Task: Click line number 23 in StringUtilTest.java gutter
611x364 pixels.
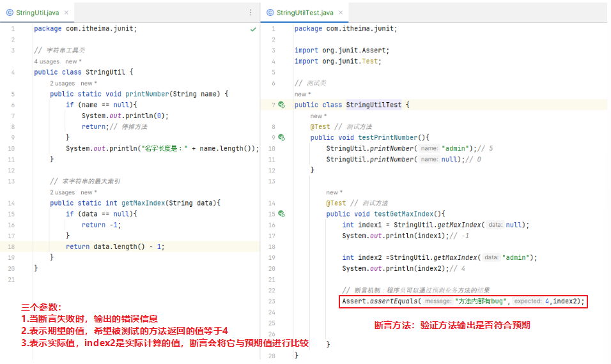Action: point(272,301)
